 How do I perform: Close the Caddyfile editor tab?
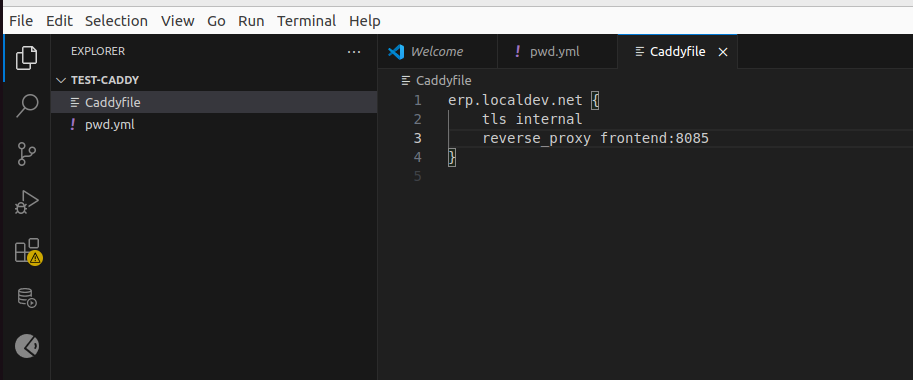(723, 52)
